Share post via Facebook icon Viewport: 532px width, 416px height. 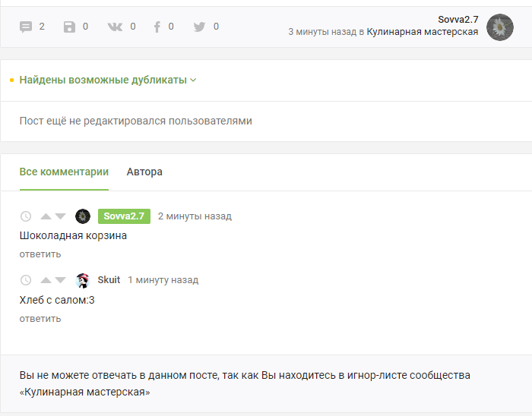click(157, 27)
